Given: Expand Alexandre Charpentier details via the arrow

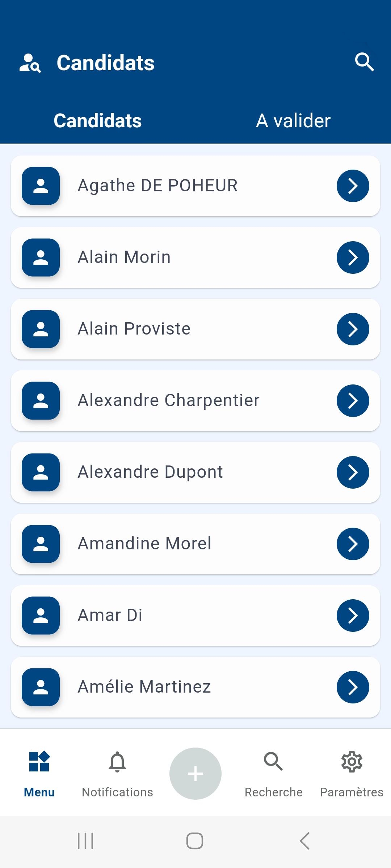Looking at the screenshot, I should 353,401.
